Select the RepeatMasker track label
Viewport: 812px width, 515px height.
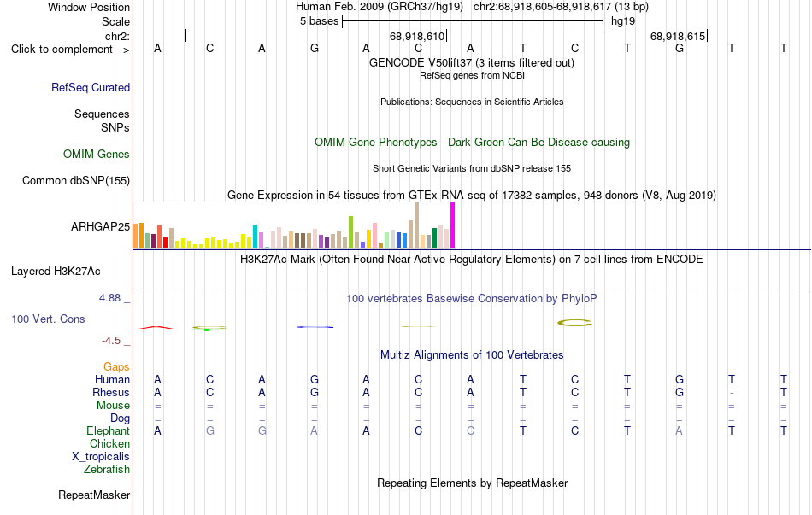tap(94, 495)
